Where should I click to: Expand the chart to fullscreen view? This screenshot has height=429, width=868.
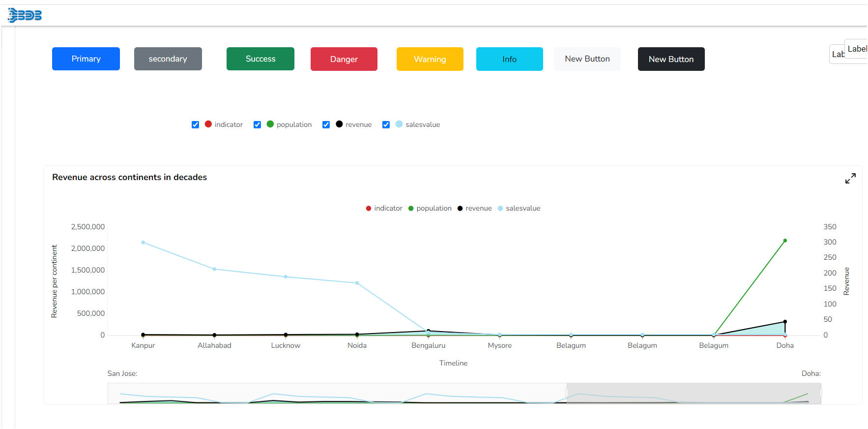(850, 178)
